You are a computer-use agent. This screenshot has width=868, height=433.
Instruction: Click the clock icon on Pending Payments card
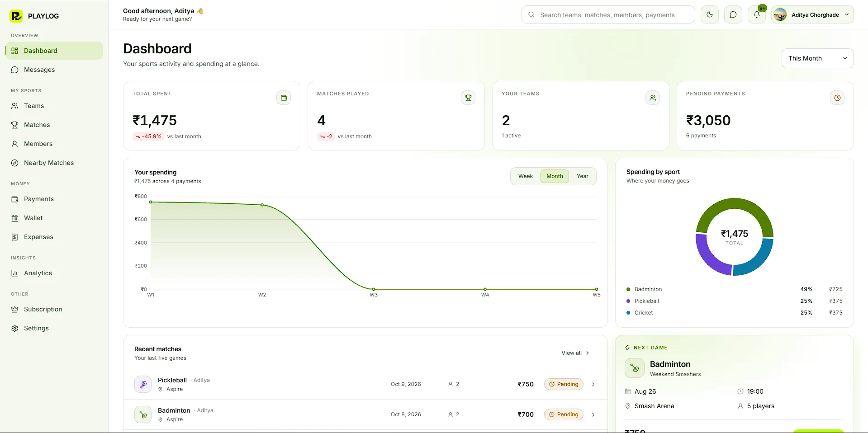coord(837,98)
